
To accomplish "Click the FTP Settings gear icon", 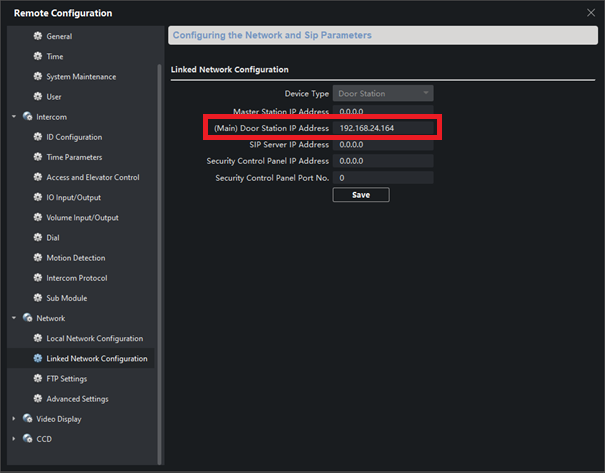I will coord(38,379).
